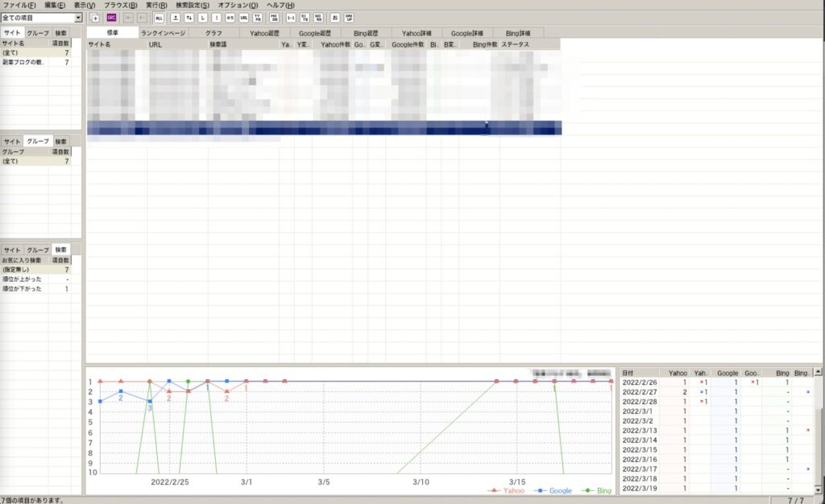Click the WO RD toolbar icon

[x=318, y=18]
